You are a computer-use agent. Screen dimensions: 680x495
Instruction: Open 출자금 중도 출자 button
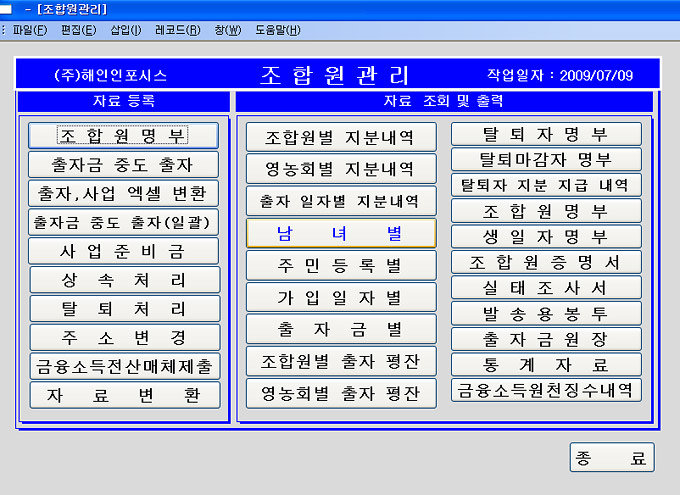(123, 164)
